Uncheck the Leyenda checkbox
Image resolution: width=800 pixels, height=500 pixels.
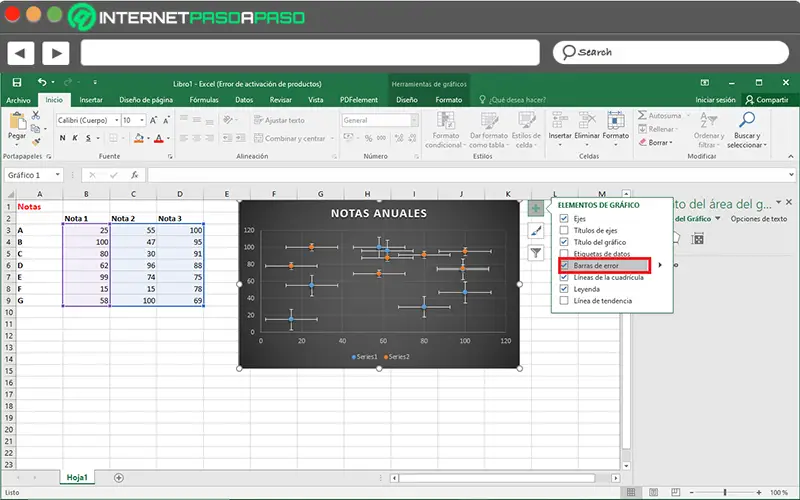coord(564,289)
